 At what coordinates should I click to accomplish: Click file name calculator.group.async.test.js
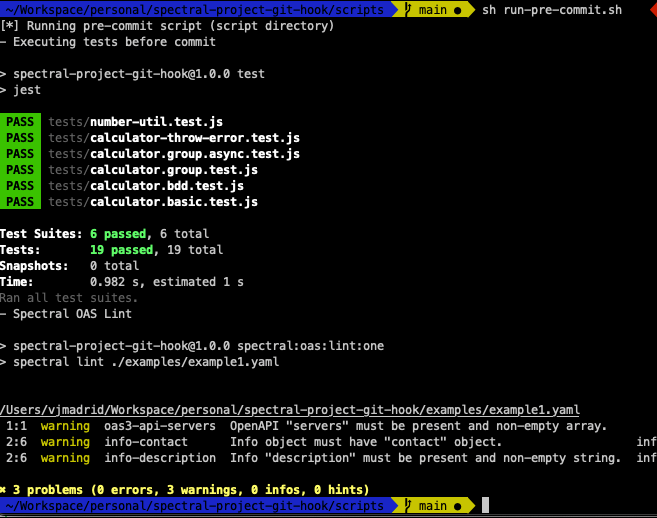(195, 153)
